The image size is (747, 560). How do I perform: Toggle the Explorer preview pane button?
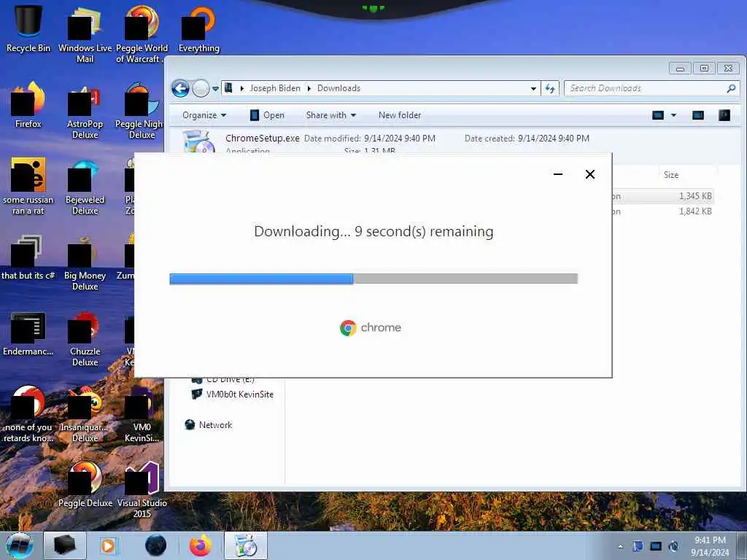[698, 115]
